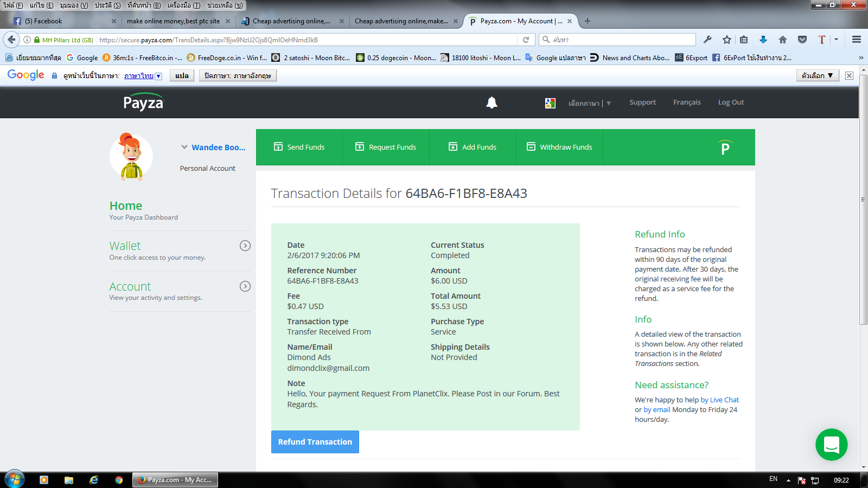The width and height of the screenshot is (868, 488).
Task: Open a new browser tab
Action: click(x=588, y=21)
